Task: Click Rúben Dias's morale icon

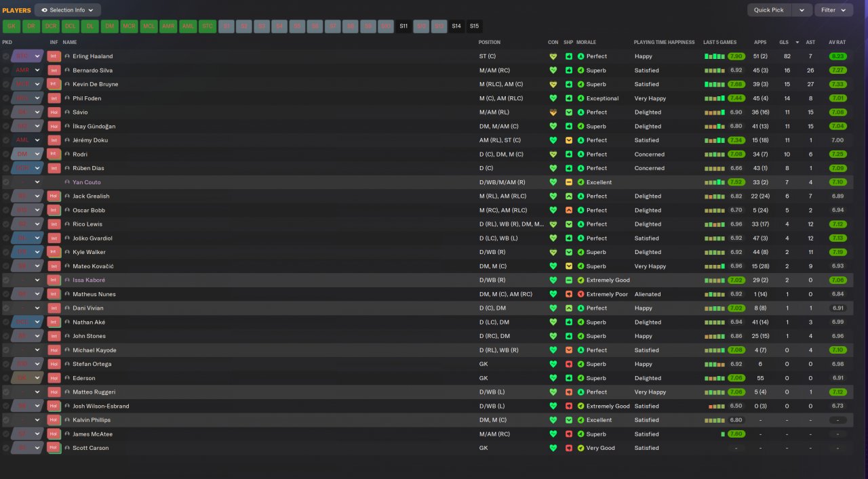Action: [580, 168]
